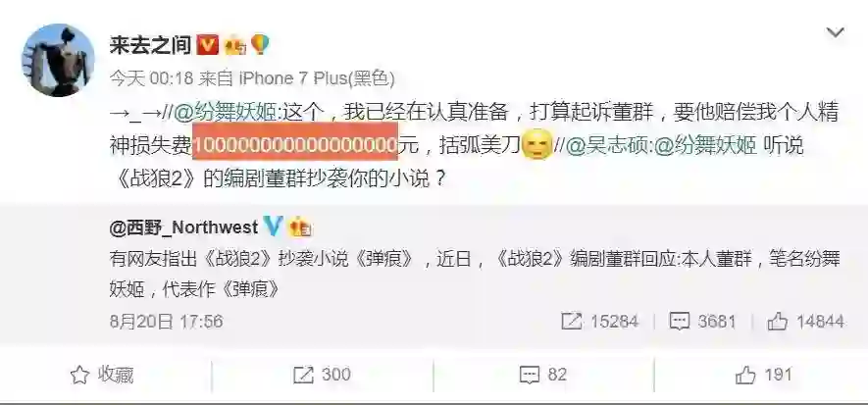Click the membership crown badge beside 来去之间
The width and height of the screenshot is (868, 405).
tap(235, 45)
